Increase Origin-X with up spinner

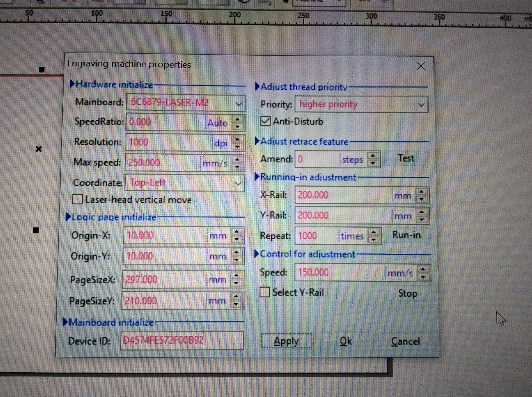237,232
